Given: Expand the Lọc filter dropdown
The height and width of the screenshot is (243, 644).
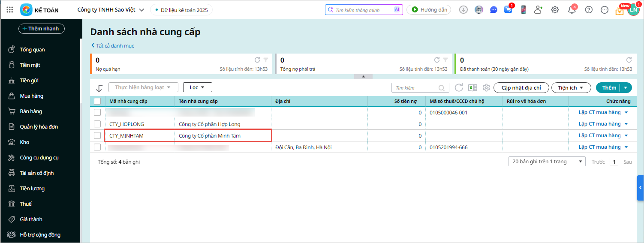Looking at the screenshot, I should [x=197, y=87].
